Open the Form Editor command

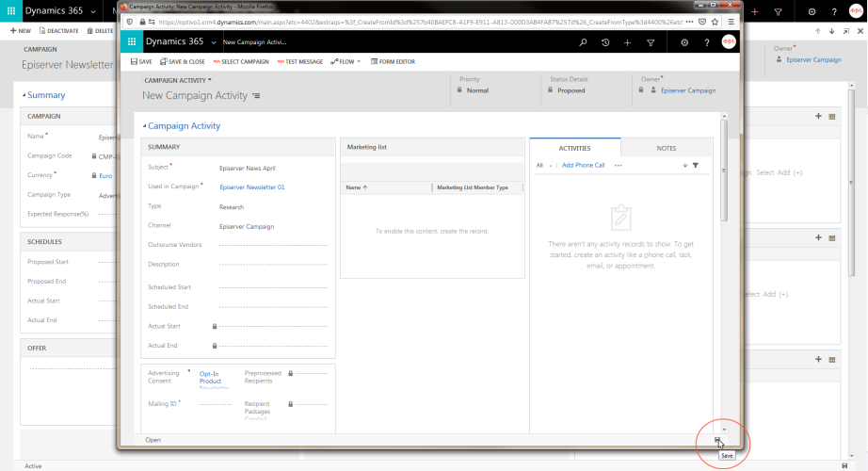393,61
